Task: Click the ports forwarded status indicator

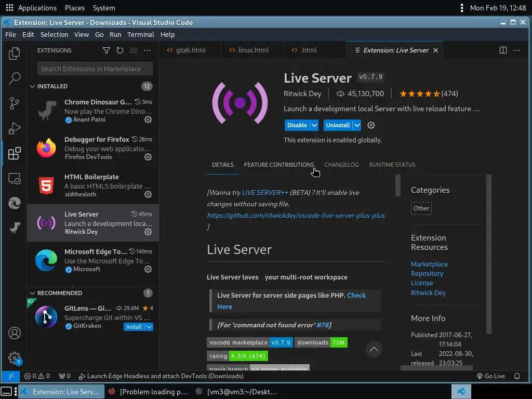Action: [x=64, y=376]
